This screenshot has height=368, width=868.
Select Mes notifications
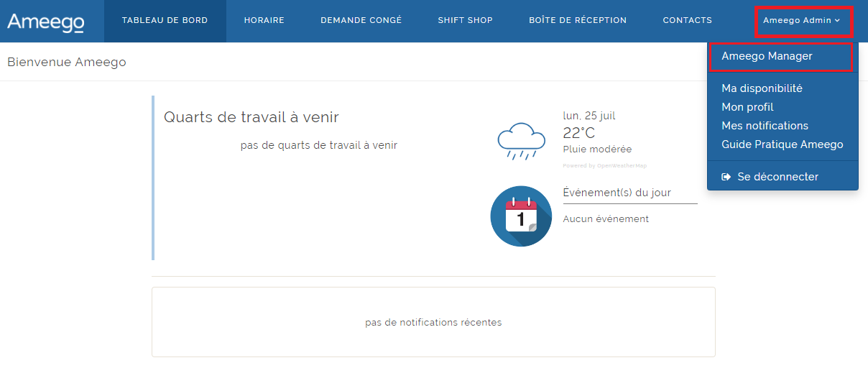click(765, 126)
